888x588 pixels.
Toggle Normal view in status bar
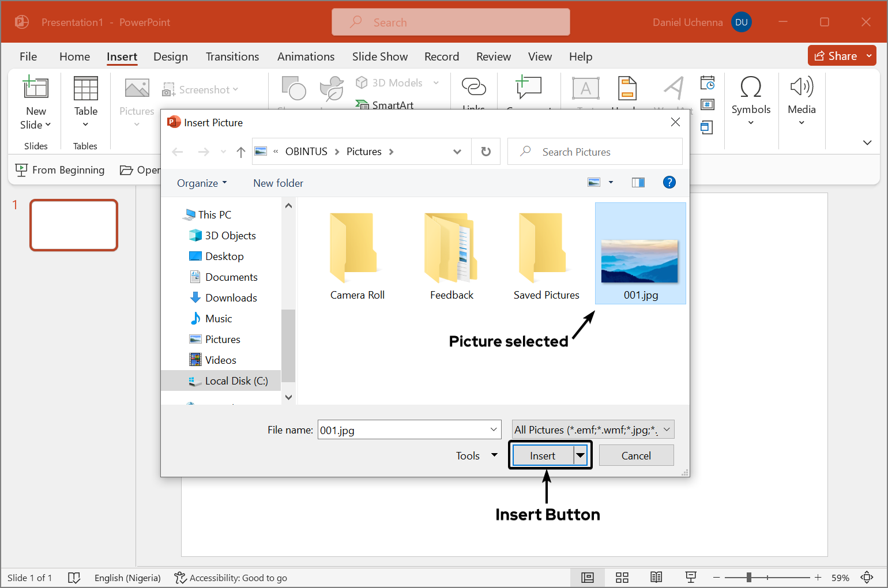588,578
